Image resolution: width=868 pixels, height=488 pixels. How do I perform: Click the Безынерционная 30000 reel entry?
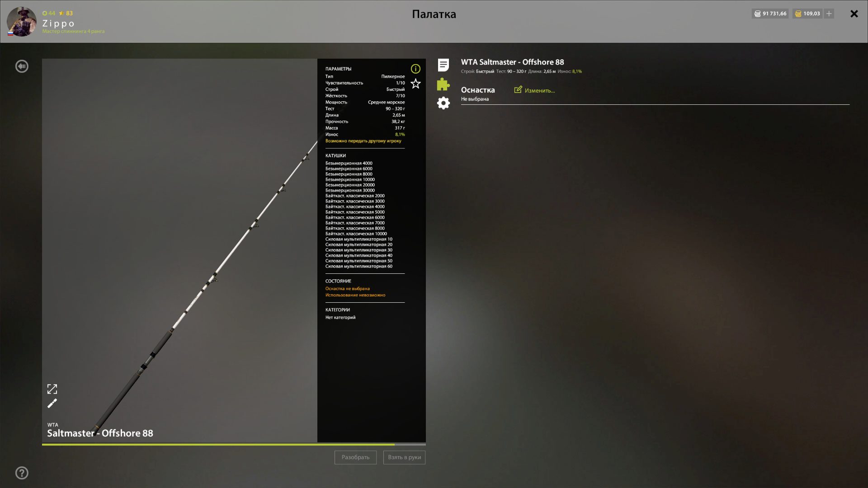[350, 190]
